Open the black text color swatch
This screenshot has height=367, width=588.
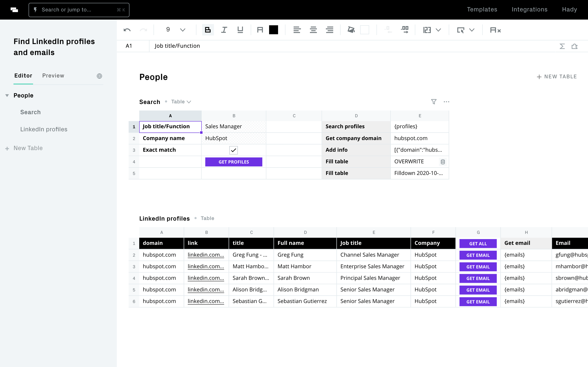tap(273, 30)
